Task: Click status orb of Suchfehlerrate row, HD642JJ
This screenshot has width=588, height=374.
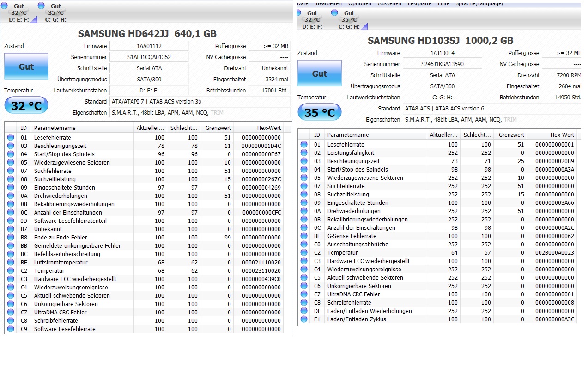Action: click(11, 171)
